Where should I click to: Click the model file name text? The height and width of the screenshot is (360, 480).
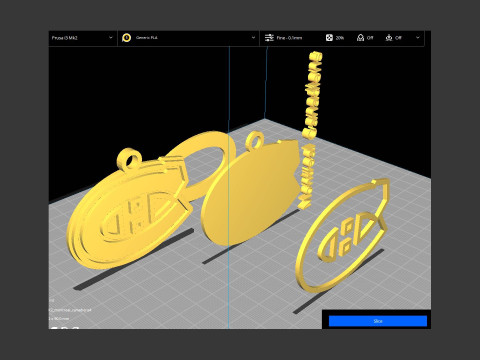[x=70, y=310]
